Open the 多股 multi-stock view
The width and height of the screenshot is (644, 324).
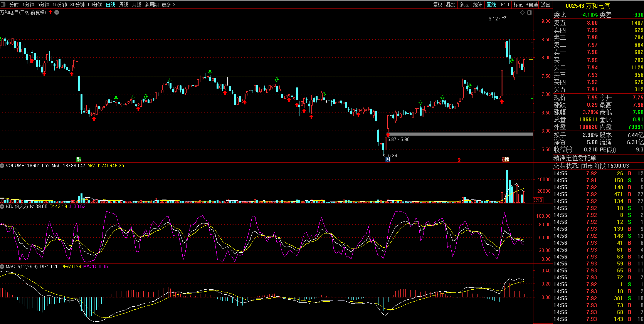464,5
